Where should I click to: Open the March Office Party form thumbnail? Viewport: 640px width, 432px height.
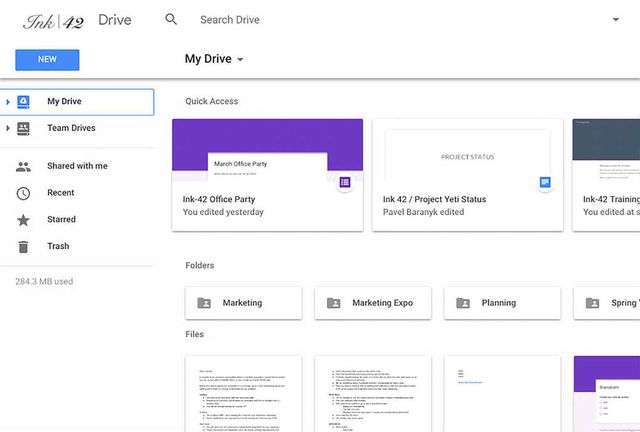pyautogui.click(x=267, y=150)
